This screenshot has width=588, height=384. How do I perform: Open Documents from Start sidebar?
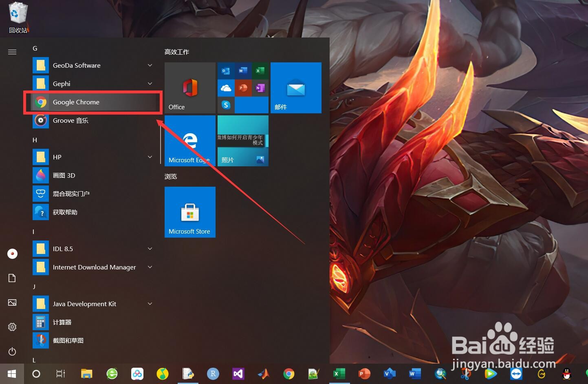12,278
